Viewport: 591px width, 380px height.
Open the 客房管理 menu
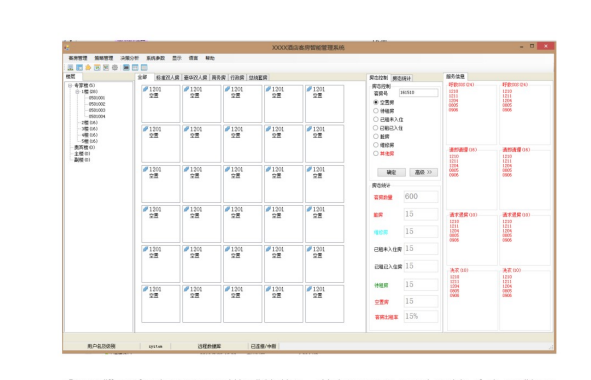point(78,58)
